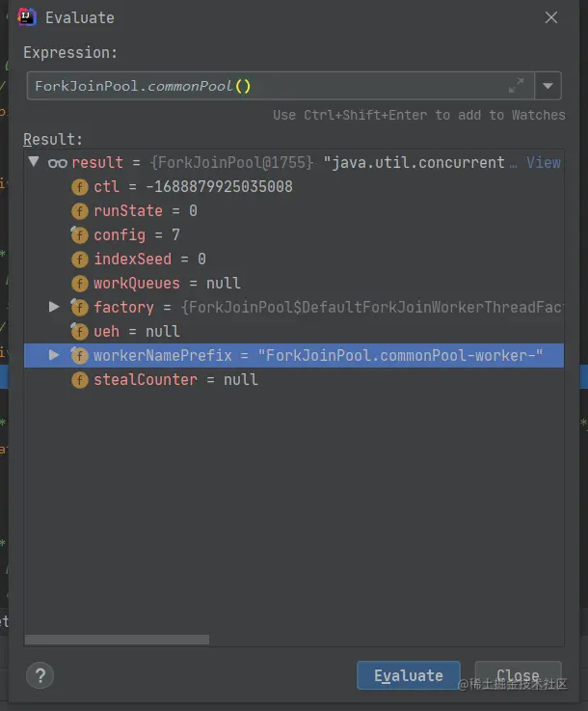Select the stealCounter = null row
Screen dimensions: 588x711
coord(294,380)
